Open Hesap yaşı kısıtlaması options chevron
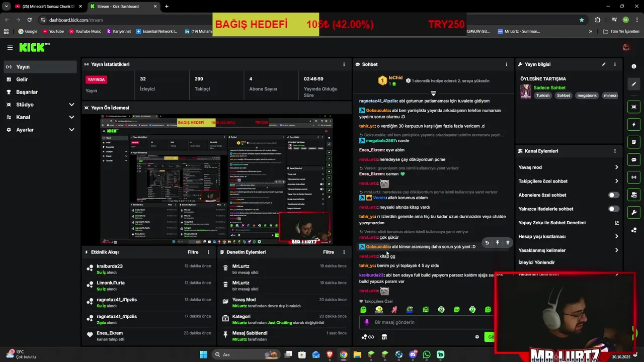This screenshot has height=362, width=644. pos(616,236)
